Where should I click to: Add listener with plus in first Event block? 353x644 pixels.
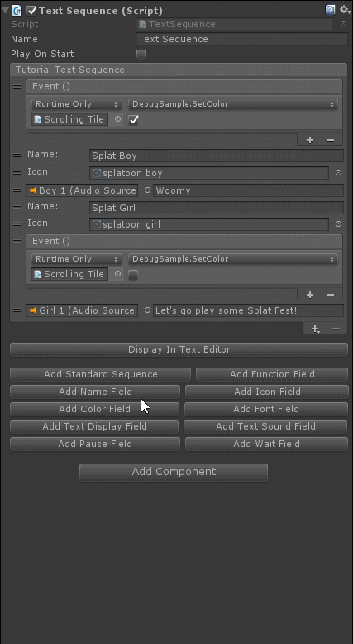click(x=310, y=140)
